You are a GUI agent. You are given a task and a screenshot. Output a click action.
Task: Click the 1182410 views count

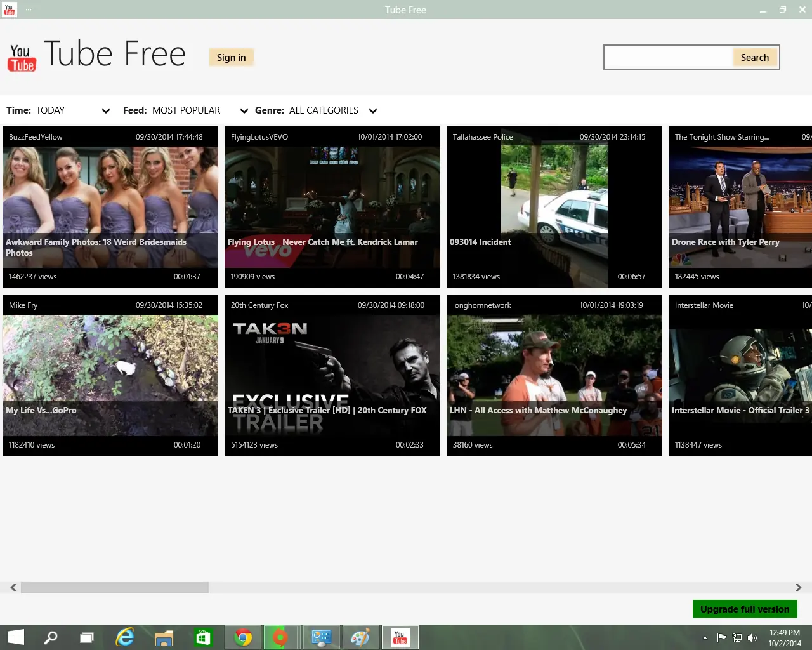point(32,445)
